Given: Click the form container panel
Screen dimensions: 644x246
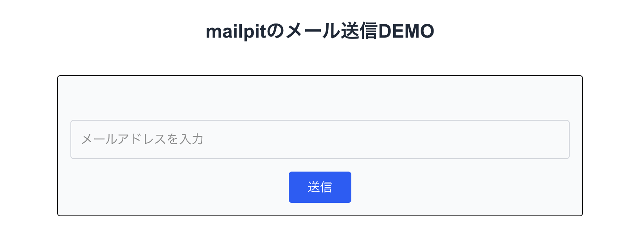Looking at the screenshot, I should (x=320, y=98).
